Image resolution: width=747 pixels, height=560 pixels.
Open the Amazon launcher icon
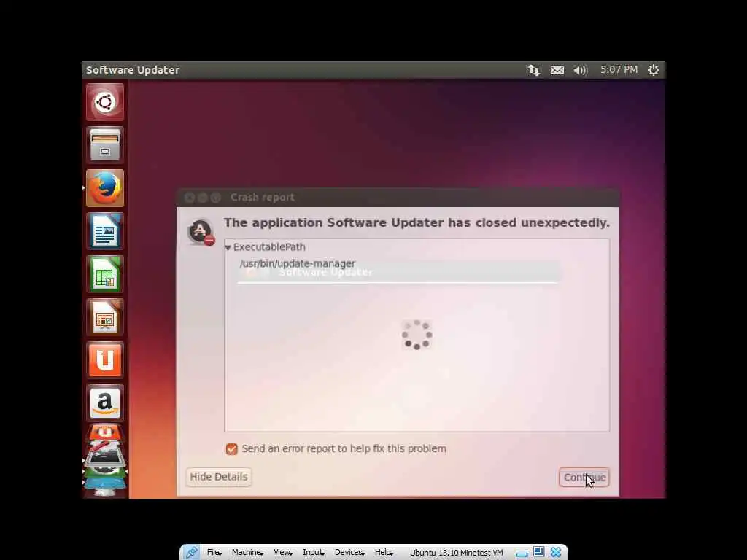[105, 402]
